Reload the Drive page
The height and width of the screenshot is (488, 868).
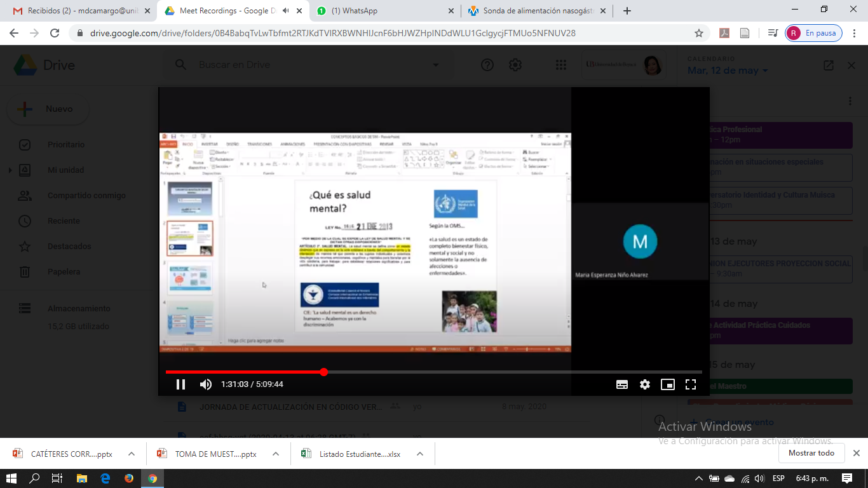pyautogui.click(x=55, y=33)
